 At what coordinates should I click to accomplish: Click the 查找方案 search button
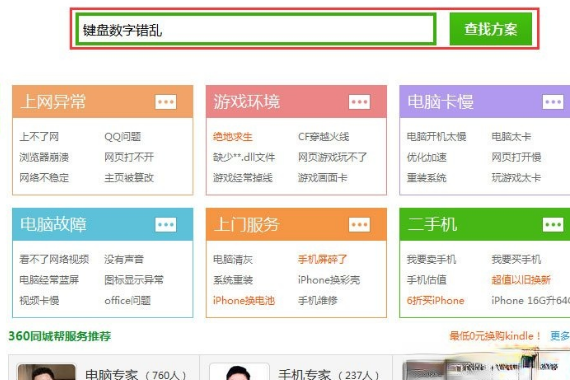click(491, 29)
